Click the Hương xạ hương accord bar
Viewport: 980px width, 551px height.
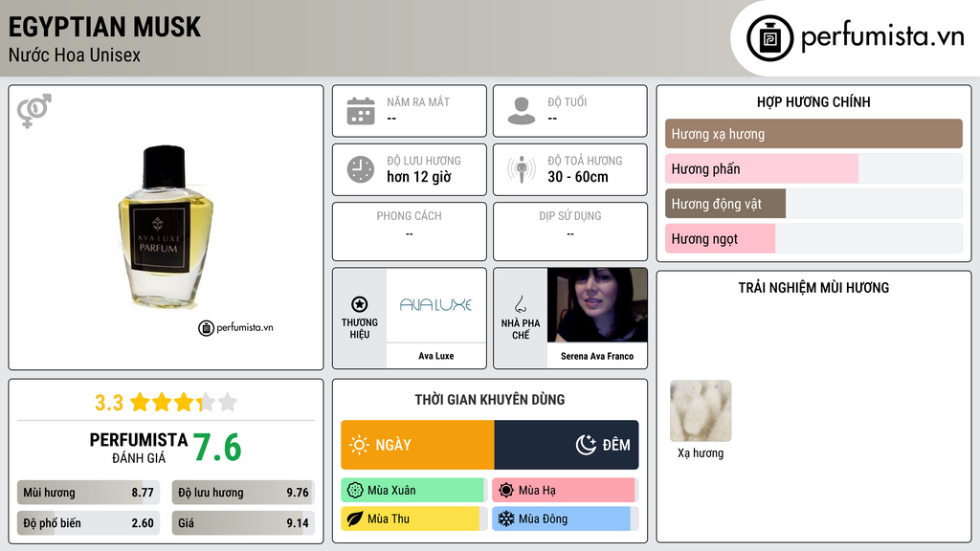coord(813,134)
